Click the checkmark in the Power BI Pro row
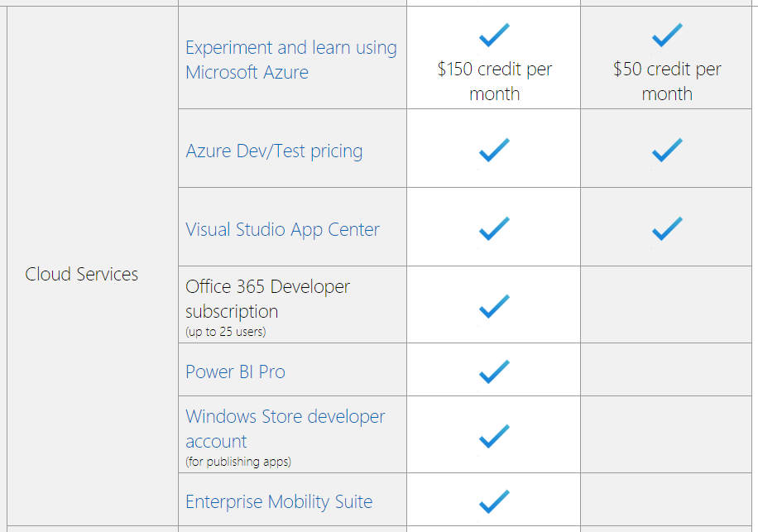This screenshot has height=532, width=758. (494, 371)
